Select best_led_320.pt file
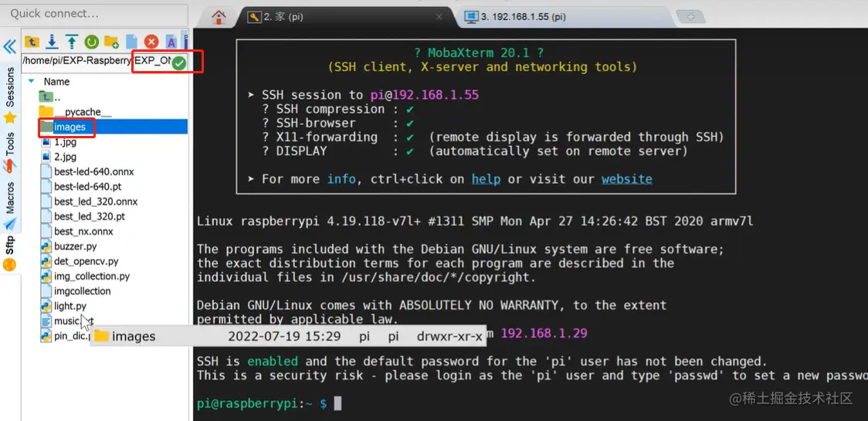The height and width of the screenshot is (421, 868). pyautogui.click(x=90, y=216)
